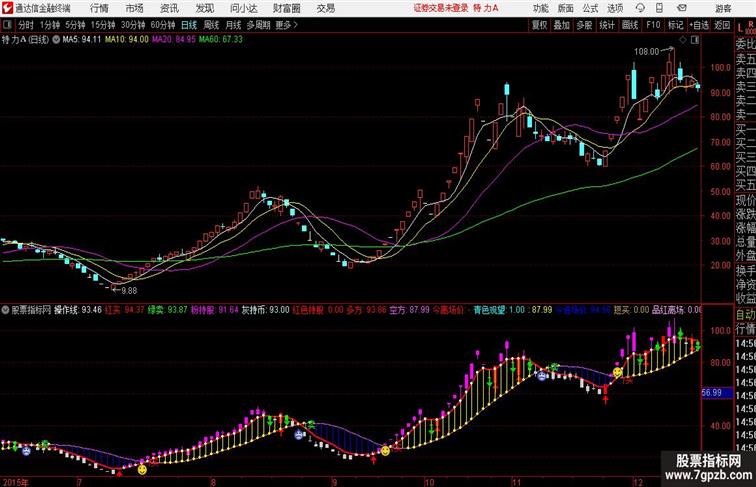Viewport: 756px width, 487px height.
Task: Click the 游客 guest account label
Action: pyautogui.click(x=723, y=8)
